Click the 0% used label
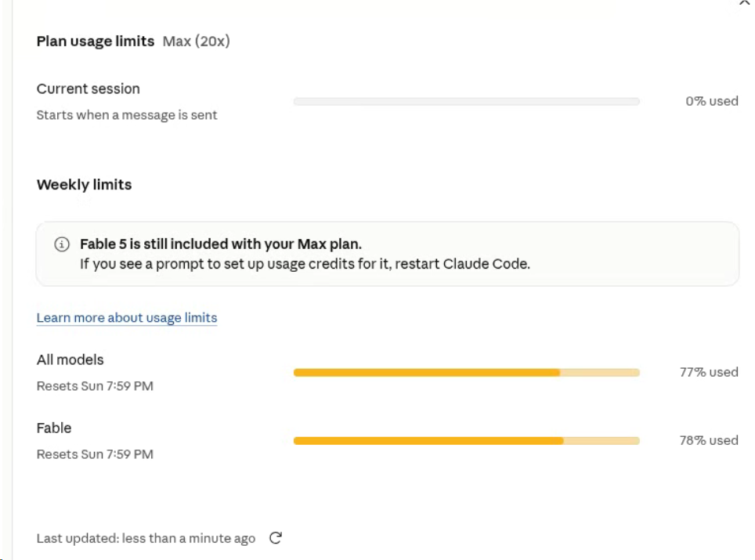The width and height of the screenshot is (755, 560). pos(712,101)
